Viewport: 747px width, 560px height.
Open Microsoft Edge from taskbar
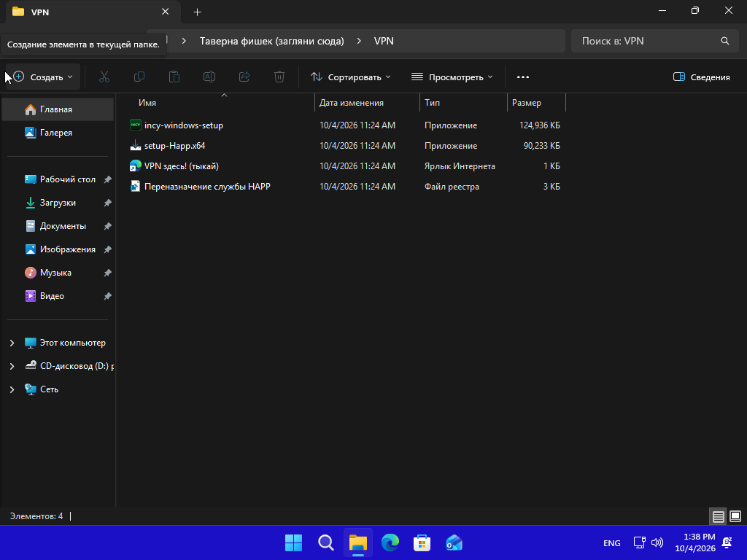pos(390,542)
